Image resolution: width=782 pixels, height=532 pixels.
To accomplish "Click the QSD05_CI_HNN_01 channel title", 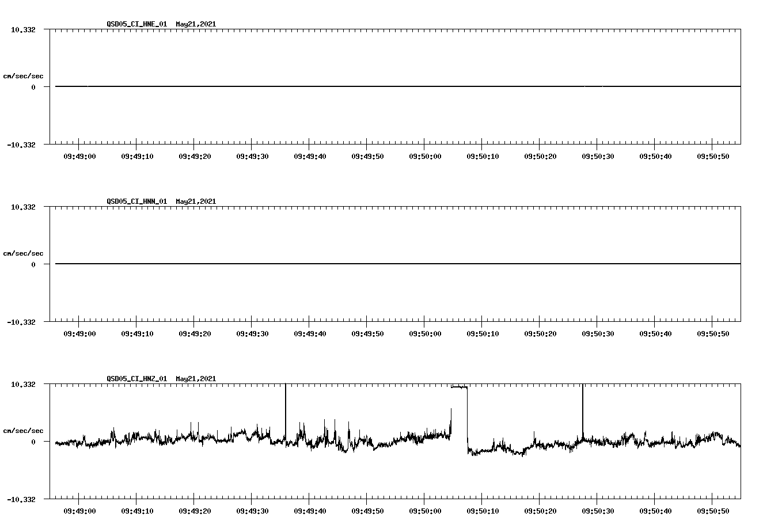I will (x=136, y=202).
